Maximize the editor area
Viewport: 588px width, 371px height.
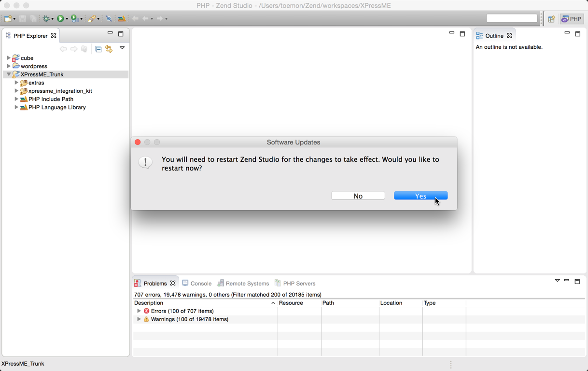tap(462, 34)
